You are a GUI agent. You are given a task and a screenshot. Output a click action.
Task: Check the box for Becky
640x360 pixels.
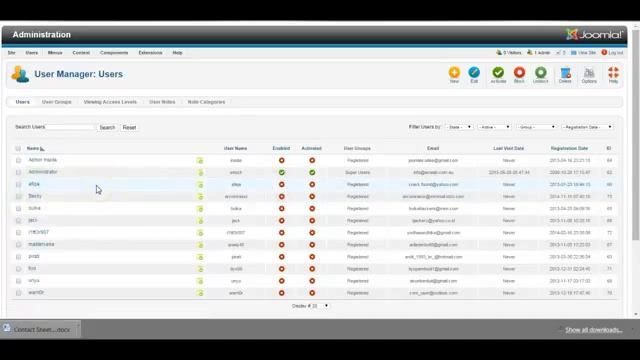(18, 197)
